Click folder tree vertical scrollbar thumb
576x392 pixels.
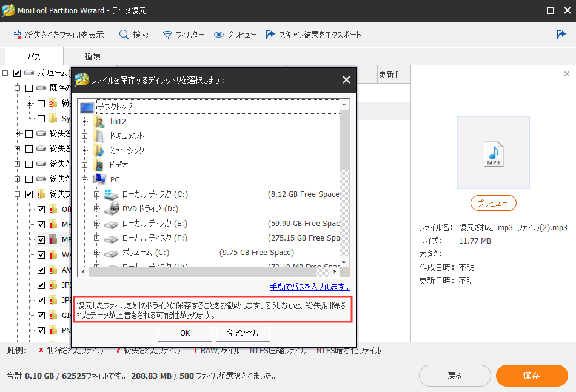pyautogui.click(x=344, y=139)
